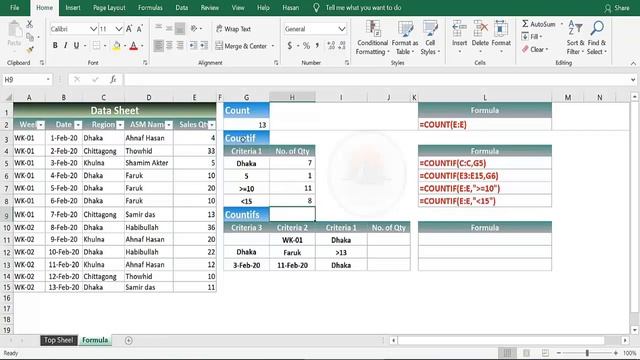Open the File tab
The width and height of the screenshot is (640, 360).
15,8
